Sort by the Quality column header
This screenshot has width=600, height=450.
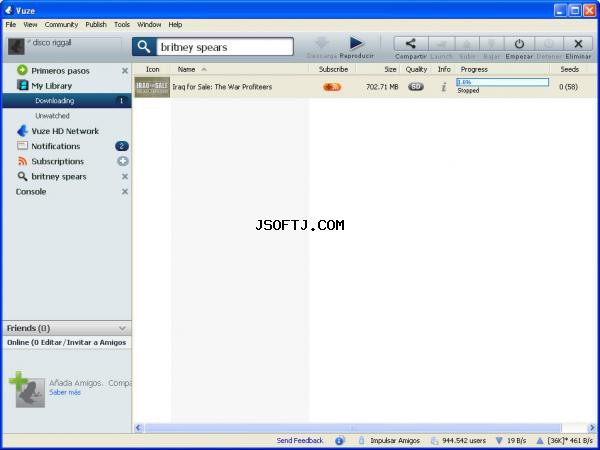coord(416,69)
